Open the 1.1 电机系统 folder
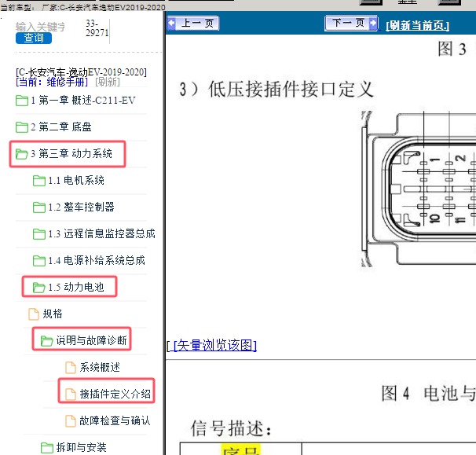Image resolution: width=476 pixels, height=455 pixels. (x=68, y=181)
